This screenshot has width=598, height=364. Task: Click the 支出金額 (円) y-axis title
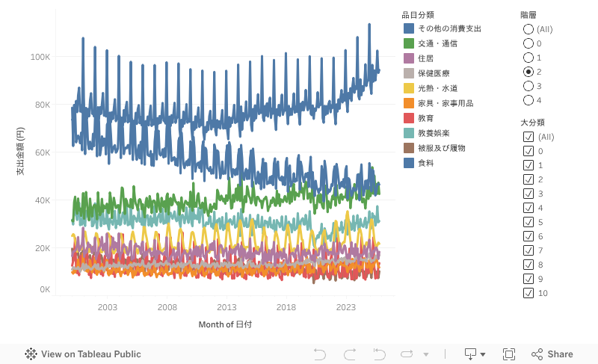(20, 151)
